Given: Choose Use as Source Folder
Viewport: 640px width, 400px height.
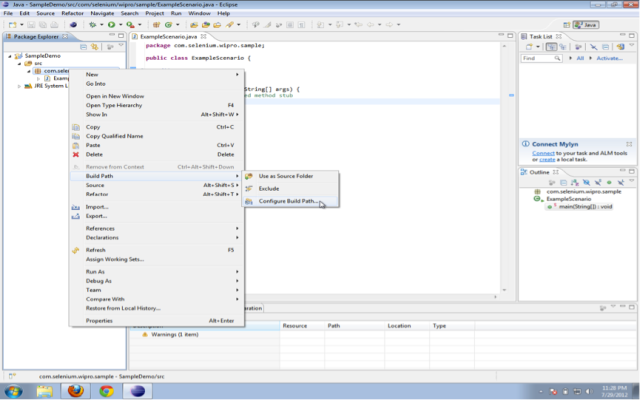Looking at the screenshot, I should 291,176.
